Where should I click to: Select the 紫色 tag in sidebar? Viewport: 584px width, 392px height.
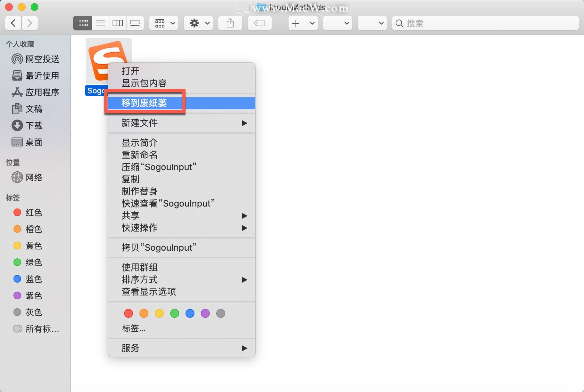coord(35,296)
